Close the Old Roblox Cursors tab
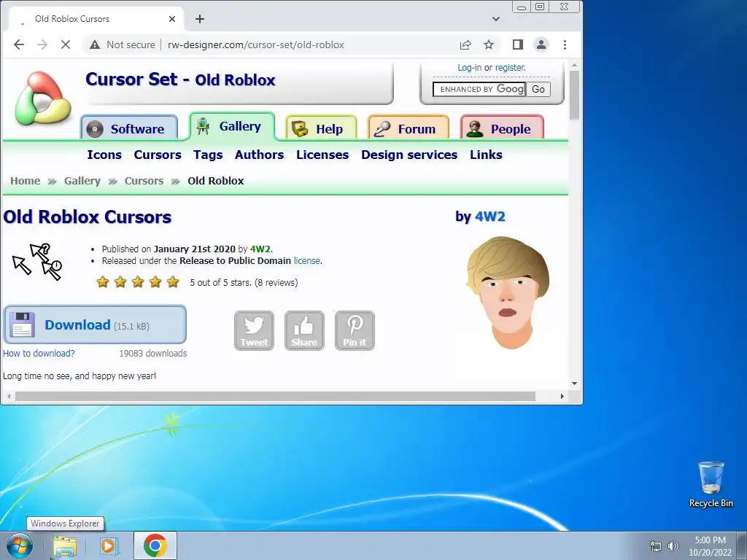The height and width of the screenshot is (560, 747). [x=172, y=19]
